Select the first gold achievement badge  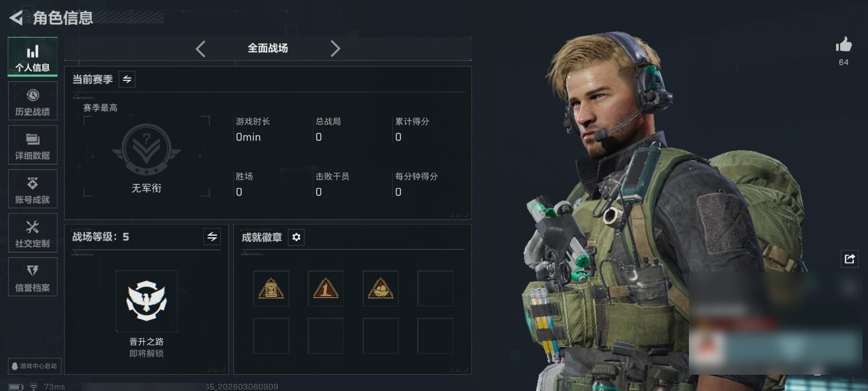click(271, 288)
